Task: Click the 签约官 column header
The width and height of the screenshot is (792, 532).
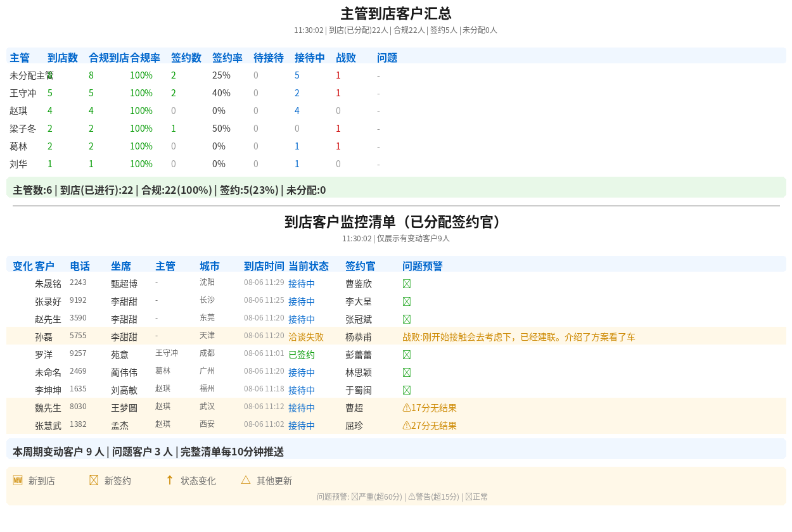Action: coord(361,266)
